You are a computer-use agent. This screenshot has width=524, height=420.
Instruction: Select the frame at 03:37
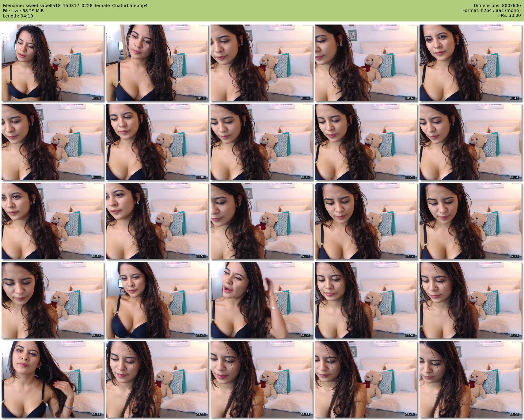click(x=262, y=379)
